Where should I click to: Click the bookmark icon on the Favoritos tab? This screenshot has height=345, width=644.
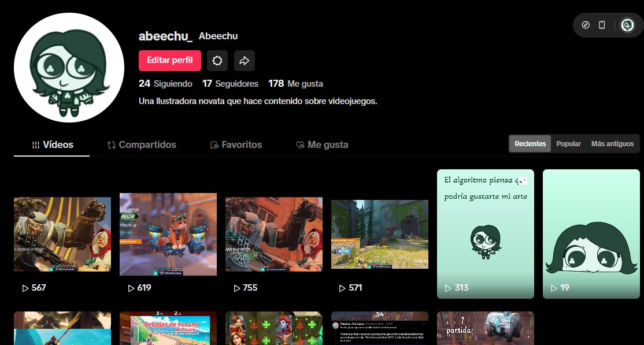click(x=214, y=144)
